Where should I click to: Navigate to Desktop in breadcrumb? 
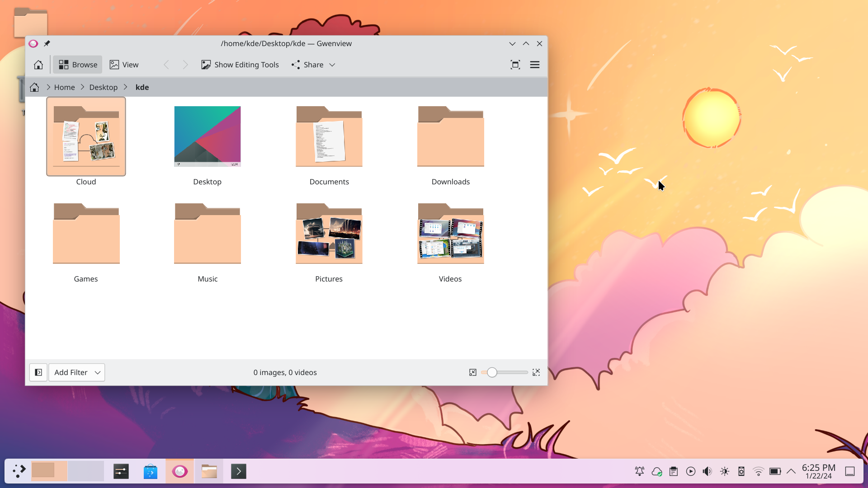click(103, 87)
